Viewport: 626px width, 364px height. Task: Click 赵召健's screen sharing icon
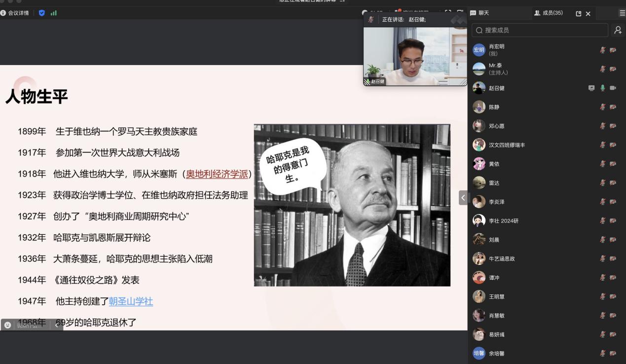click(x=591, y=88)
